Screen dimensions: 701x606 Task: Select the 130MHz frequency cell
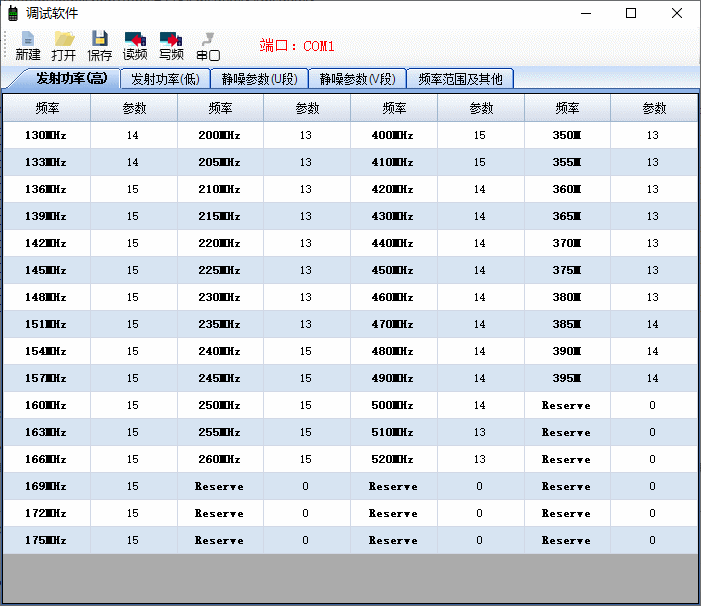click(x=47, y=135)
